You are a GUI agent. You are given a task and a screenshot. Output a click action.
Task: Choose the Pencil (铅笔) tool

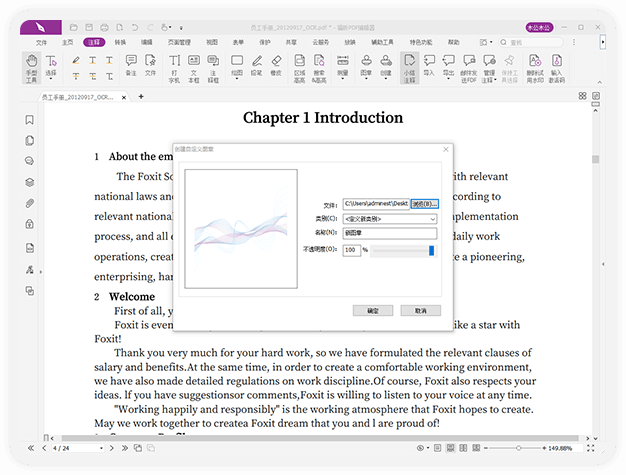click(257, 65)
